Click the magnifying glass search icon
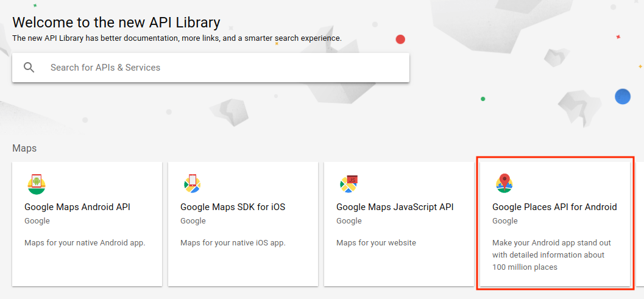Image resolution: width=644 pixels, height=299 pixels. tap(29, 68)
